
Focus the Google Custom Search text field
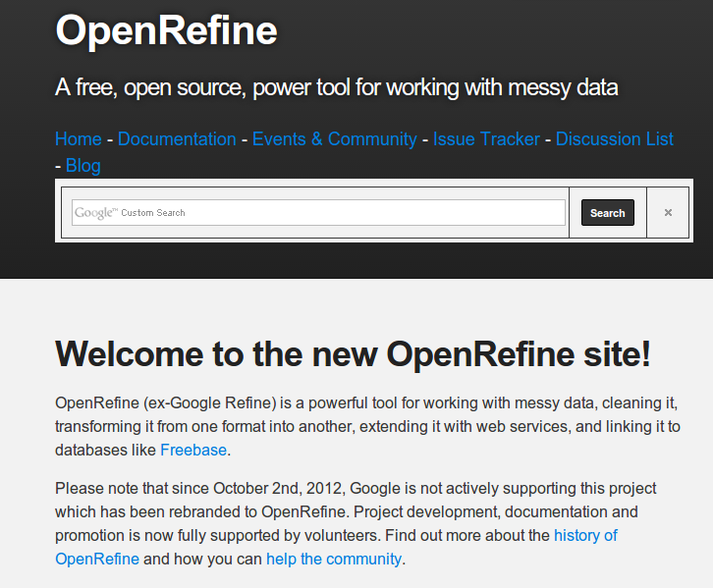[318, 213]
